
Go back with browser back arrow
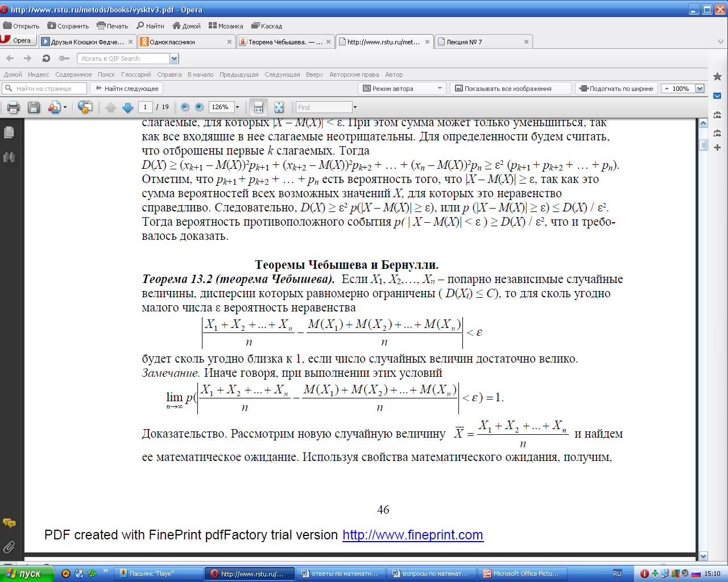click(10, 59)
